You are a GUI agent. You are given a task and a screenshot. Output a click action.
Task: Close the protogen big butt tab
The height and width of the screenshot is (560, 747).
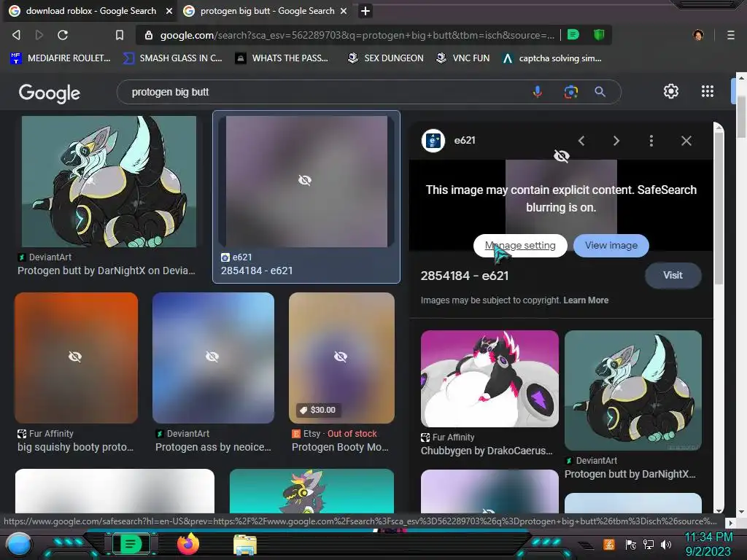344,11
